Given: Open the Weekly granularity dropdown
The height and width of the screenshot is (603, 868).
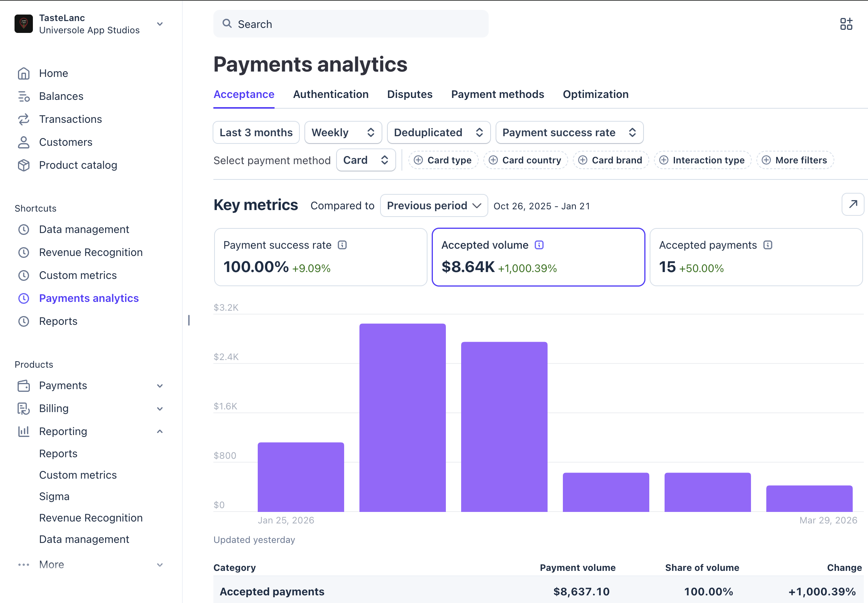Looking at the screenshot, I should 343,132.
